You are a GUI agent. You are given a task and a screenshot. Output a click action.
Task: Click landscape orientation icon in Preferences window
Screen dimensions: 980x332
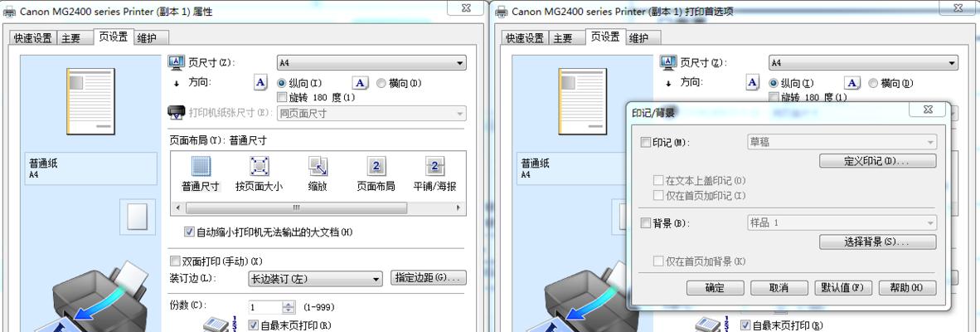click(851, 82)
